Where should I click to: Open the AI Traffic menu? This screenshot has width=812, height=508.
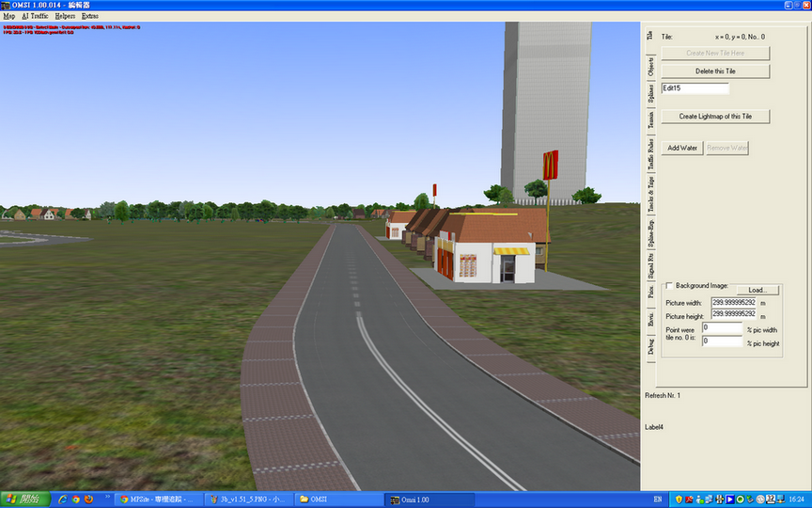point(35,16)
